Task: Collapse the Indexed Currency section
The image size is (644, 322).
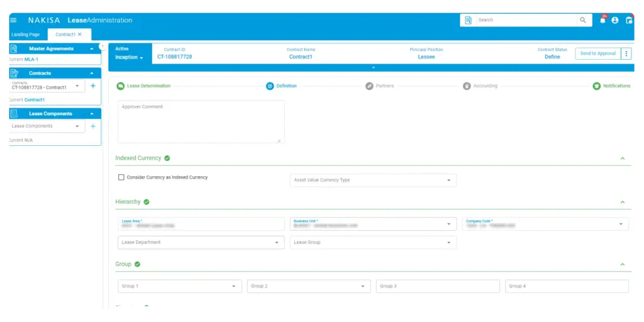Action: (x=623, y=158)
